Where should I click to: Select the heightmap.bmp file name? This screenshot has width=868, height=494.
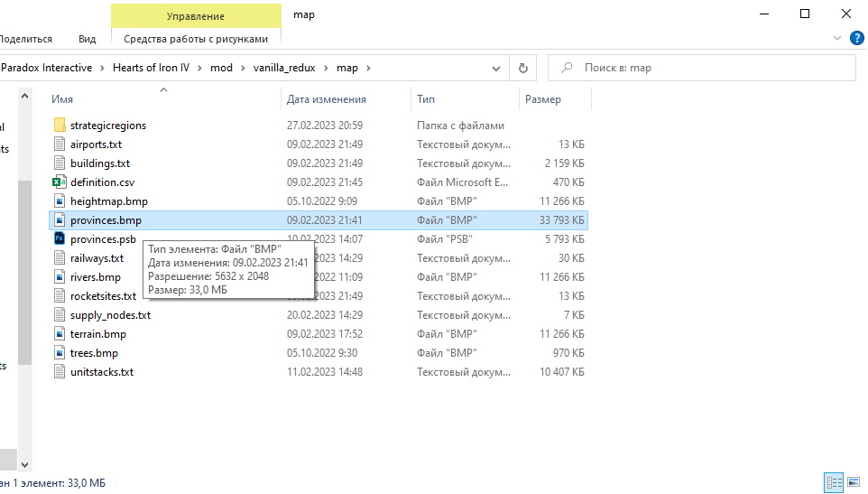[109, 201]
